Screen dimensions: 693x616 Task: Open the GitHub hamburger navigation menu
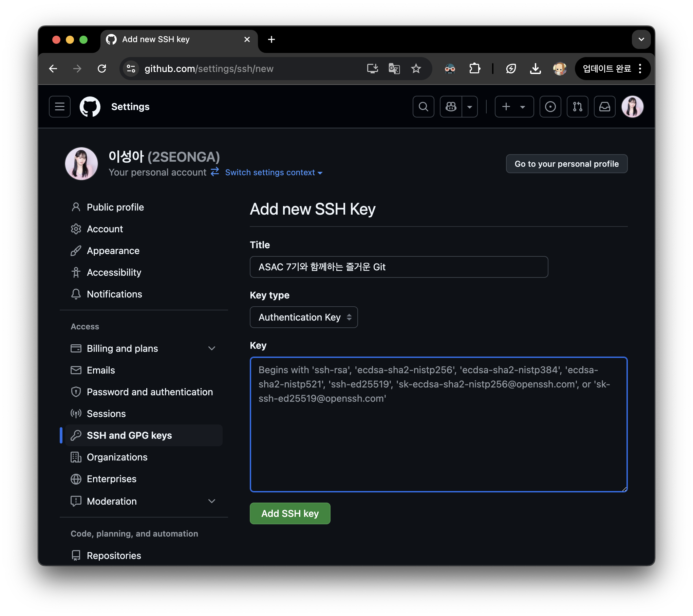click(x=60, y=107)
